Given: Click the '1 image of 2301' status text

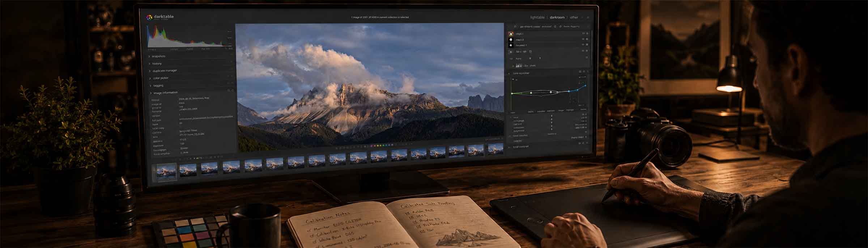Looking at the screenshot, I should [x=380, y=17].
